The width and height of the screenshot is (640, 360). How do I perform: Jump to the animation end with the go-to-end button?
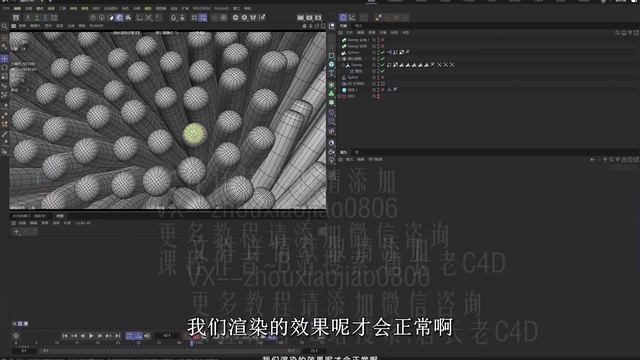pos(118,336)
